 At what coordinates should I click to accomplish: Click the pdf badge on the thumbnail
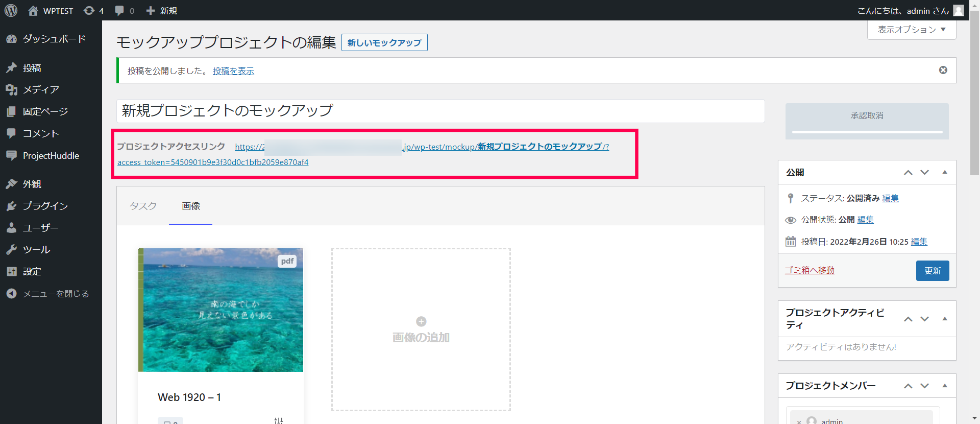[287, 261]
